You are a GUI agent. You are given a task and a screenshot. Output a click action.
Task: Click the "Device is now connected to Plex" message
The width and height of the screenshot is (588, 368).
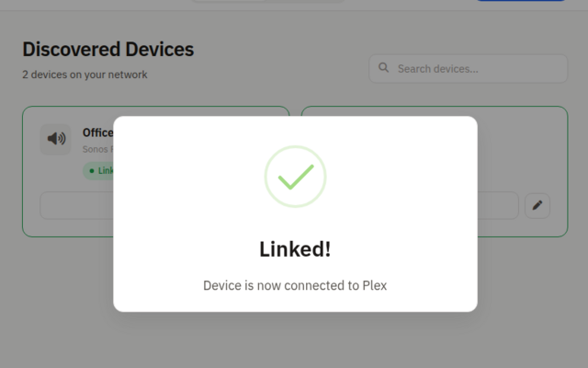[295, 285]
